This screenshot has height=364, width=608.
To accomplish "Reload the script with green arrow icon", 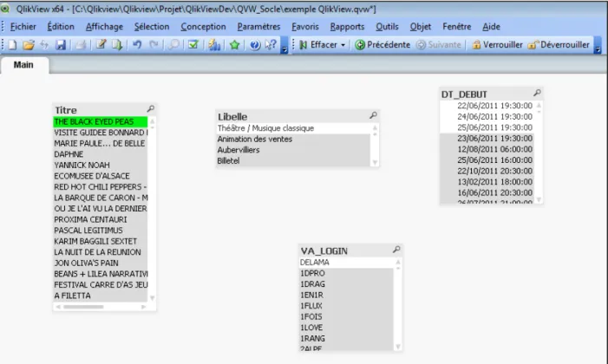I will pos(117,45).
